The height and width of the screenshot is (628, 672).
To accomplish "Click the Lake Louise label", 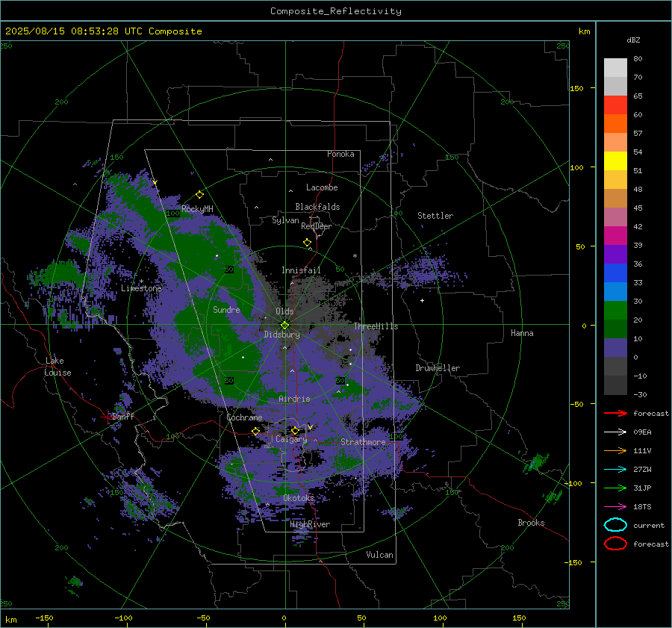I will coord(57,367).
